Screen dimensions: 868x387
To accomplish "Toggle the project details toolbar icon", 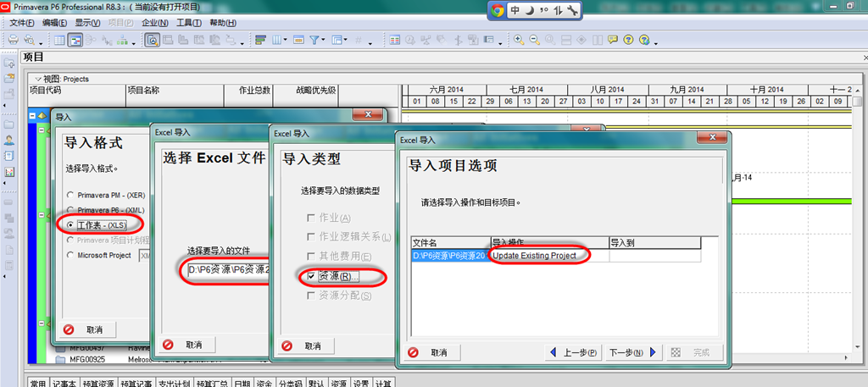I will pyautogui.click(x=153, y=40).
